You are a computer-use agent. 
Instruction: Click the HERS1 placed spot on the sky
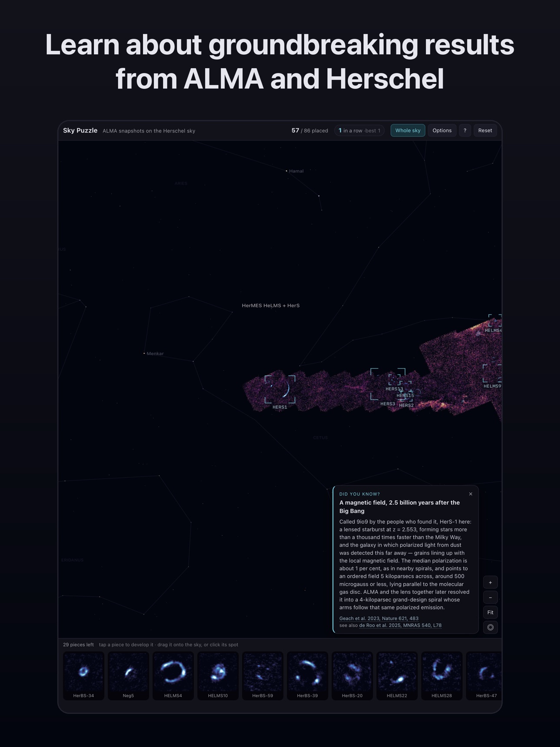[280, 389]
